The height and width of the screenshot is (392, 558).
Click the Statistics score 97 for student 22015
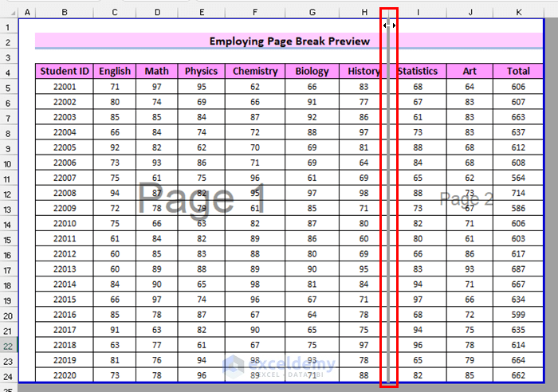coord(418,300)
